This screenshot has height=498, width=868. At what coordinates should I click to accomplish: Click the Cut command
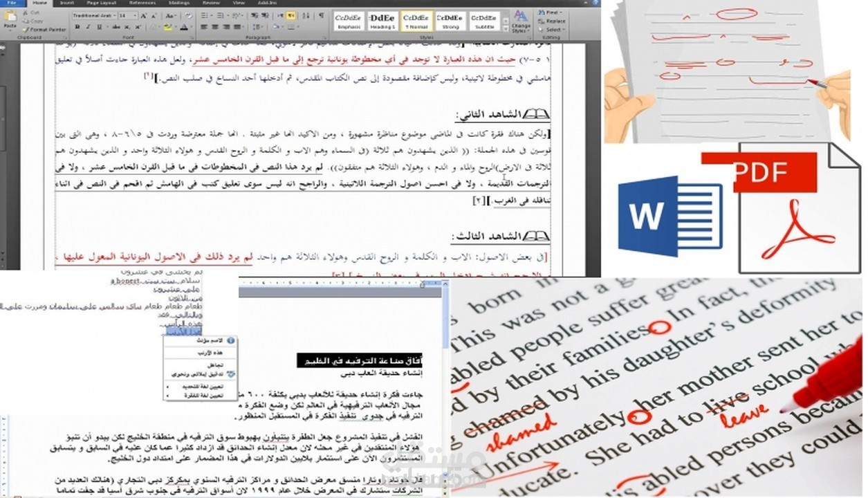(x=31, y=12)
